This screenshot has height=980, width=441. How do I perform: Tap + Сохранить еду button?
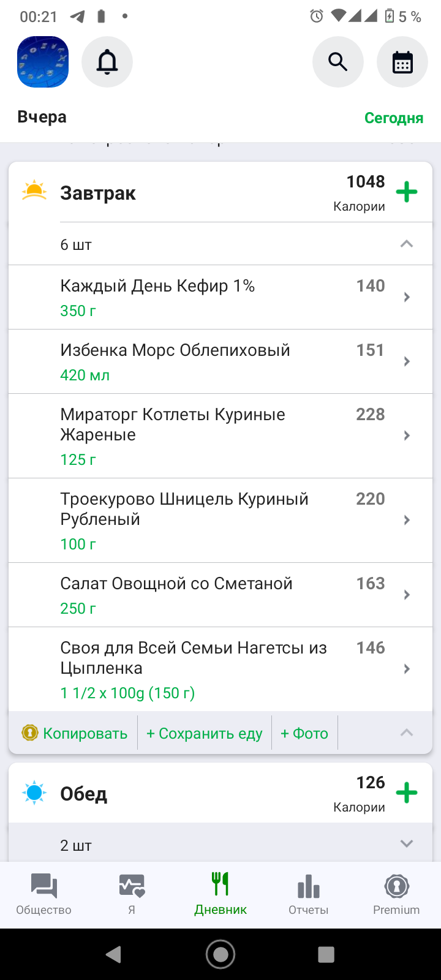205,733
